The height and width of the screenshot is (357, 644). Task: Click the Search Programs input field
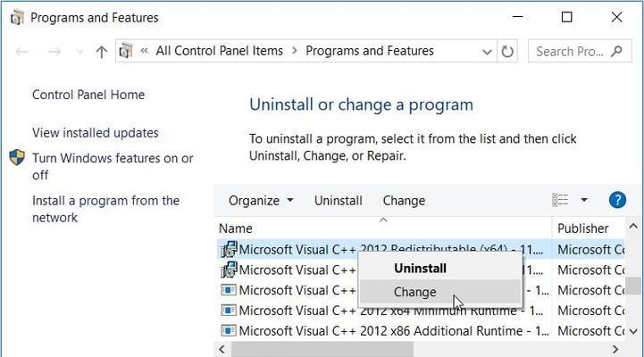pyautogui.click(x=580, y=51)
